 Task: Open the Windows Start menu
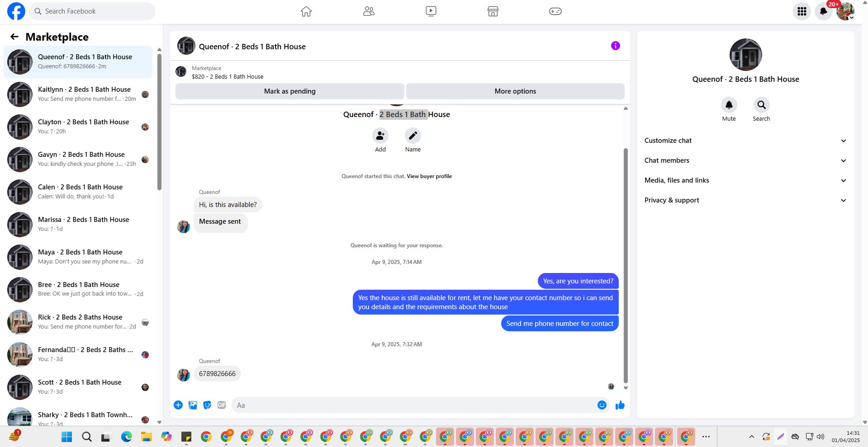(x=67, y=437)
